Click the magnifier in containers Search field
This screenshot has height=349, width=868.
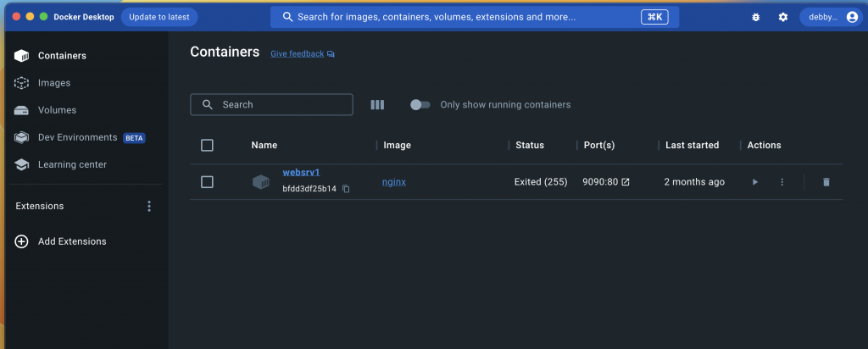pos(208,104)
